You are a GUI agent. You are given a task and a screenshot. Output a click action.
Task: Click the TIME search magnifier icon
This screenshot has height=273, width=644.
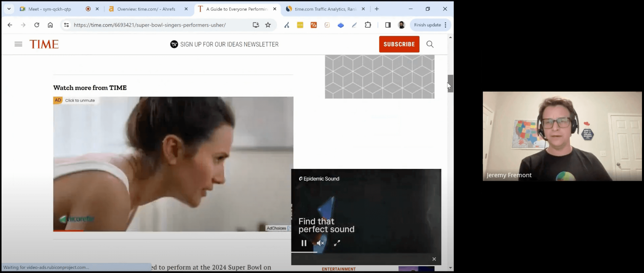pyautogui.click(x=430, y=44)
